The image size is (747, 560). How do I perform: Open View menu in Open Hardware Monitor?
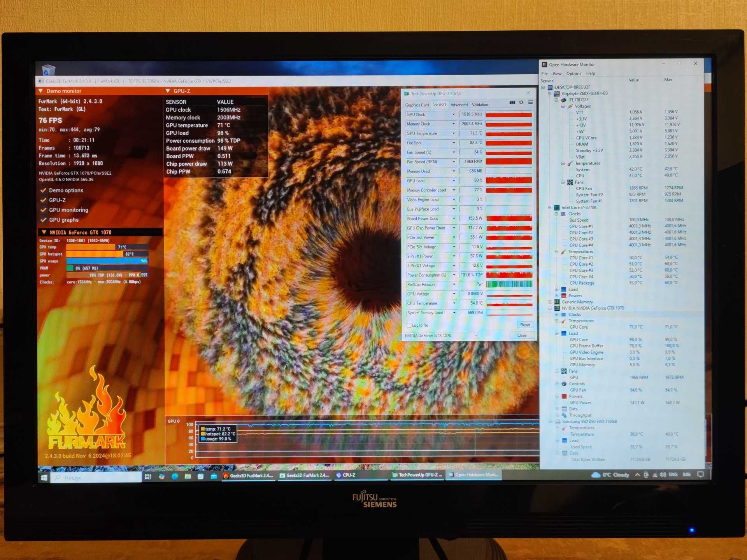tap(557, 73)
